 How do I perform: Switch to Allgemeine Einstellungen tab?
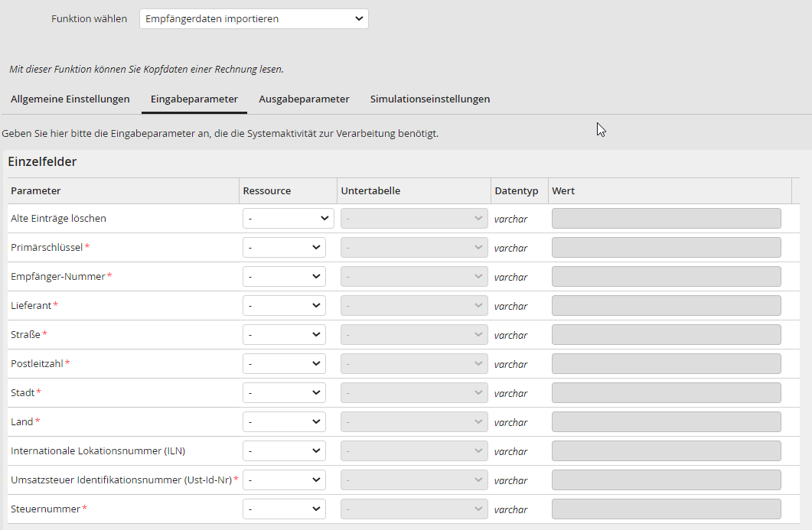coord(70,99)
